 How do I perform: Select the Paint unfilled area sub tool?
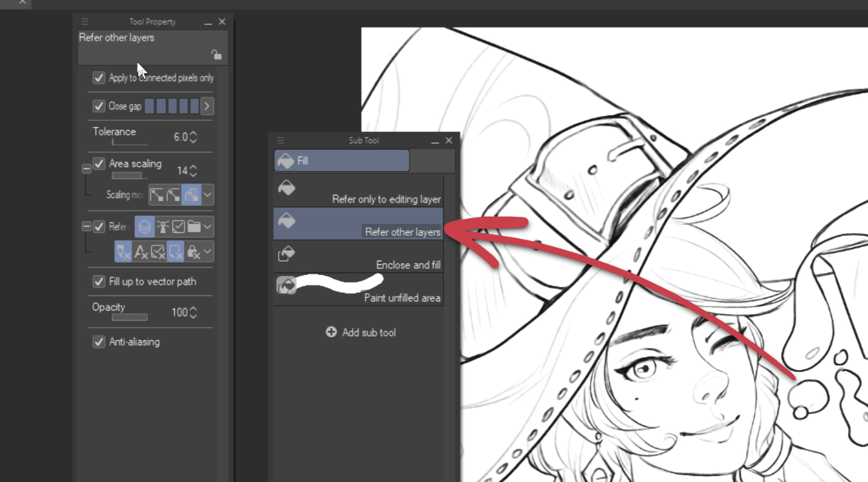[x=358, y=289]
